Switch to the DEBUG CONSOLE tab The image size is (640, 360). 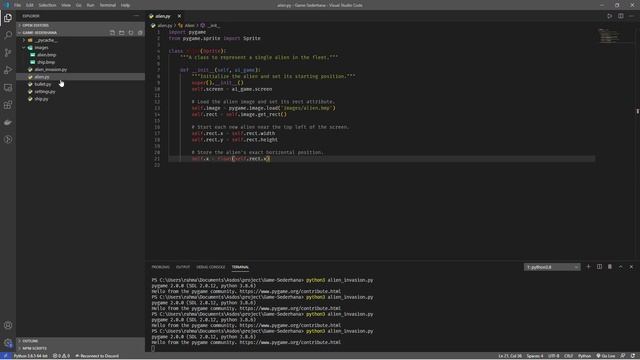click(211, 267)
